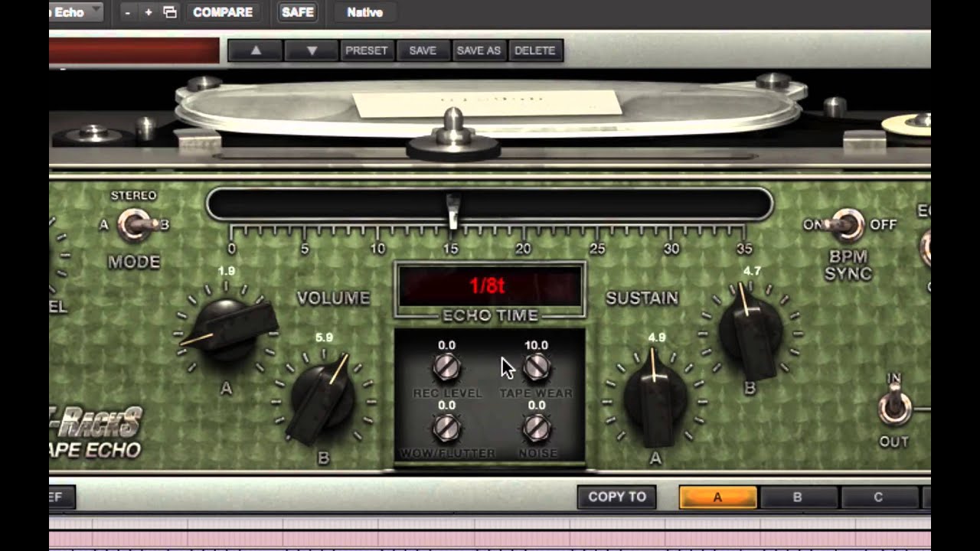Select previous preset with up arrow
Screen dimensions: 980x551
click(x=256, y=51)
